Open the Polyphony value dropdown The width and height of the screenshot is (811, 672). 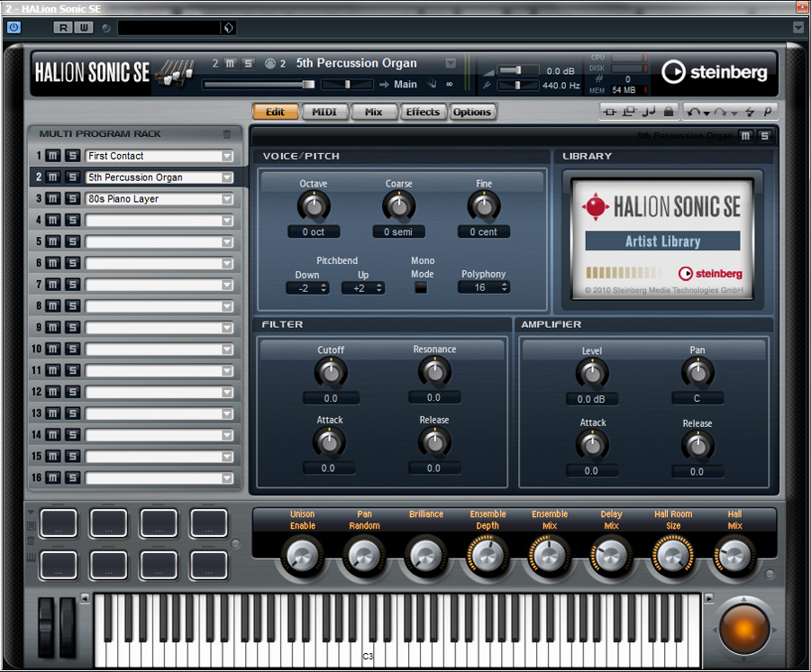click(504, 287)
